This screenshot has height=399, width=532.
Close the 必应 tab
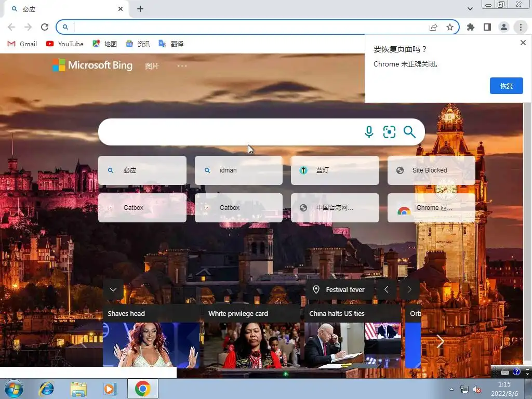pos(121,9)
